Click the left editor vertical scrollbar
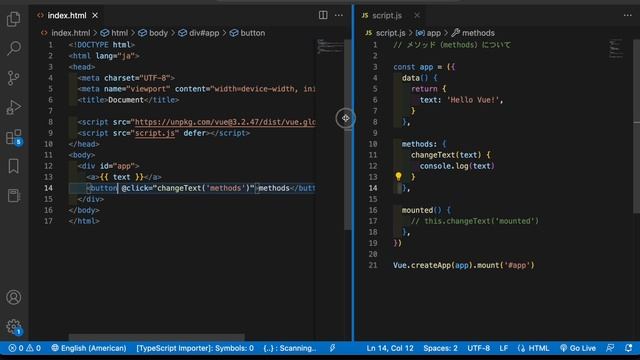Image resolution: width=640 pixels, height=360 pixels. point(348,135)
